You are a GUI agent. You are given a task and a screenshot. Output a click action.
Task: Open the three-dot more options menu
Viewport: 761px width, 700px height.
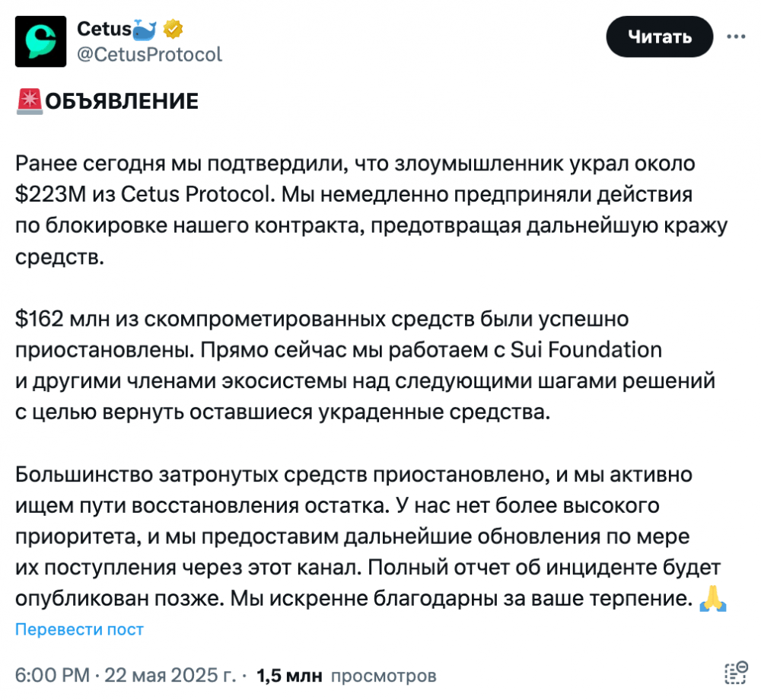pos(736,37)
